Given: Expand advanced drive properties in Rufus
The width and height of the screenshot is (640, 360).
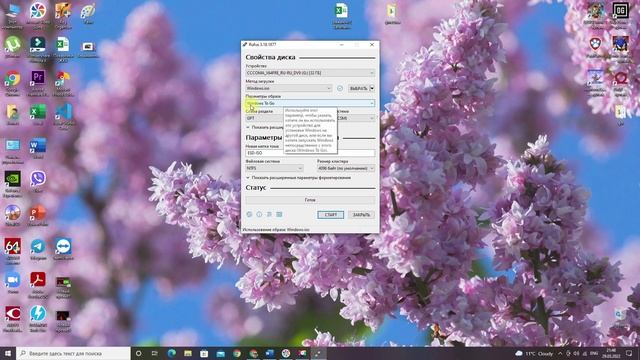Looking at the screenshot, I should (x=265, y=127).
